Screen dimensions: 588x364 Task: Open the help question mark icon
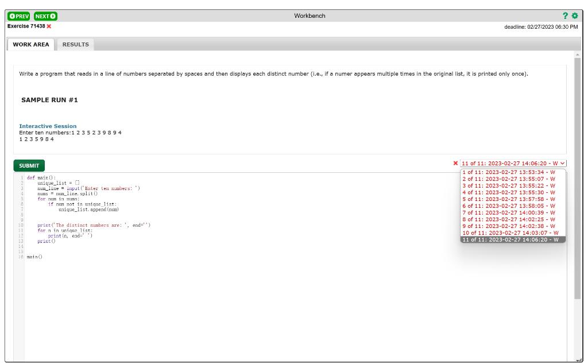565,14
